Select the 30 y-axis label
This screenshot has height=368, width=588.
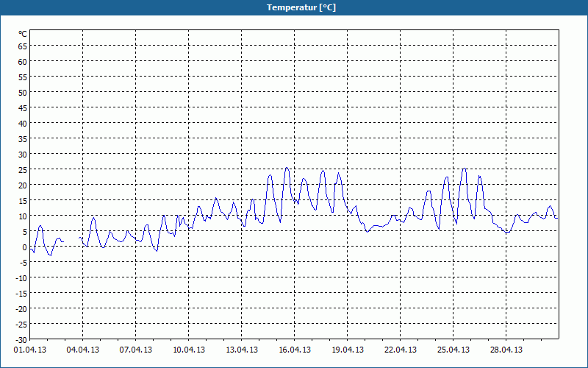(23, 155)
